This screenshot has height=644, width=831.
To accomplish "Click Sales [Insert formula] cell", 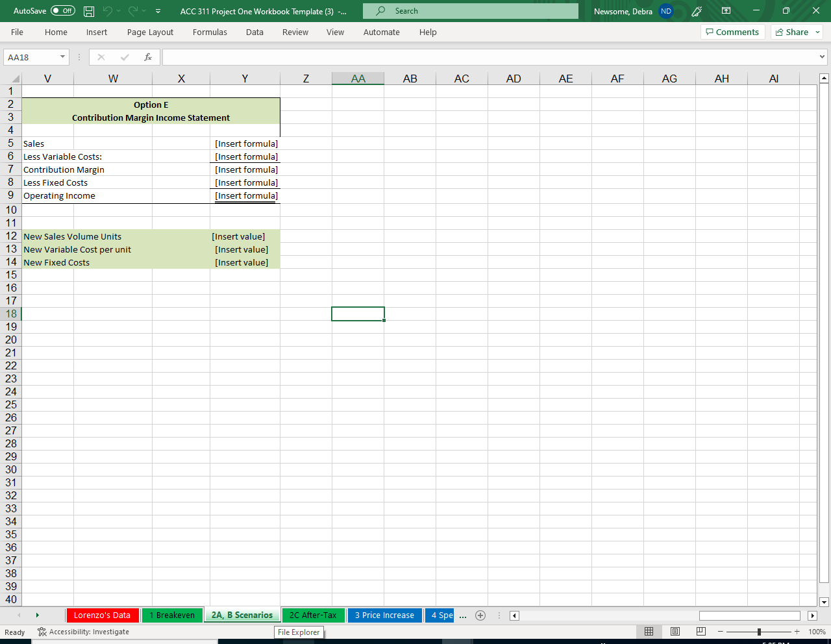I will coord(245,143).
